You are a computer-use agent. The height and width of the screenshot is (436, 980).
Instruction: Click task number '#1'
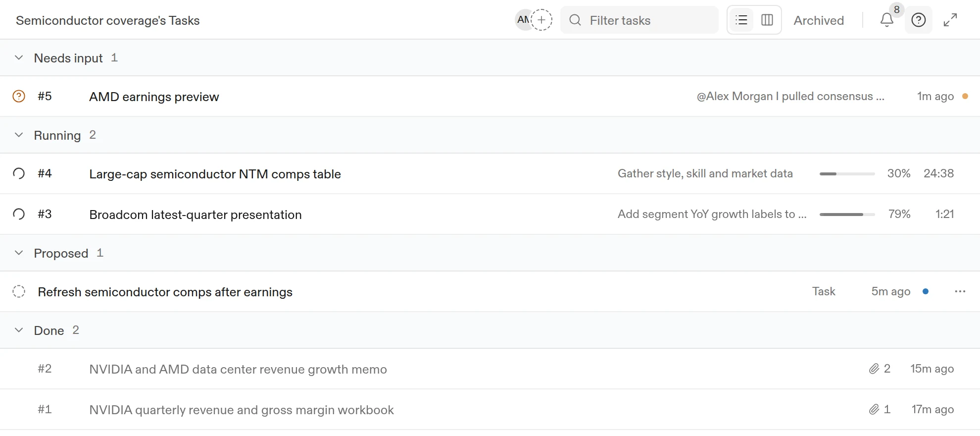click(x=45, y=409)
